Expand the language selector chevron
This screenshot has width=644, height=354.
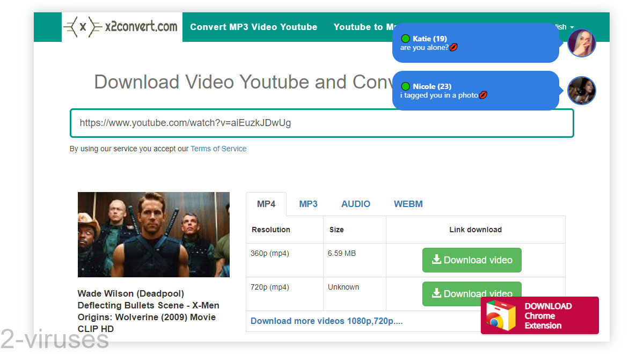pos(572,27)
